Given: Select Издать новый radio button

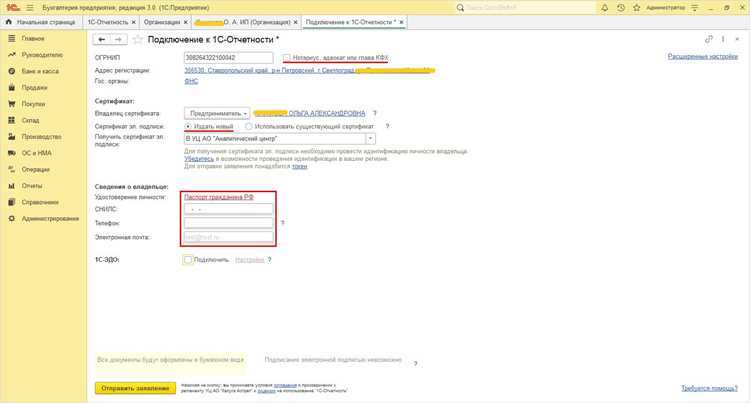Looking at the screenshot, I should [188, 127].
